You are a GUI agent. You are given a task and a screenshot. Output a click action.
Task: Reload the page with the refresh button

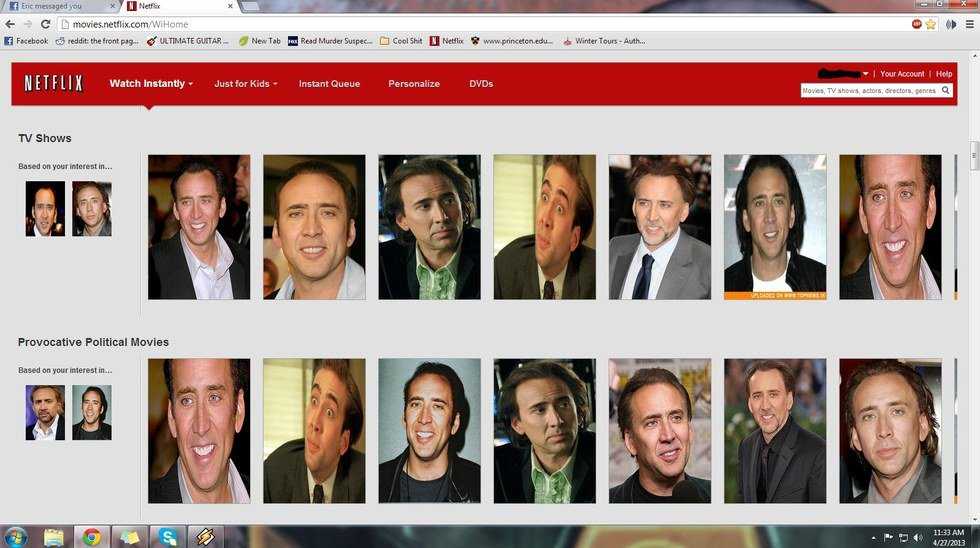coord(45,24)
